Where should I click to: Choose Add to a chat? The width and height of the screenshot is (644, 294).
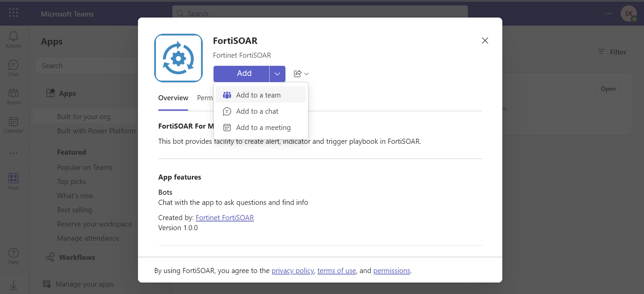[x=257, y=111]
